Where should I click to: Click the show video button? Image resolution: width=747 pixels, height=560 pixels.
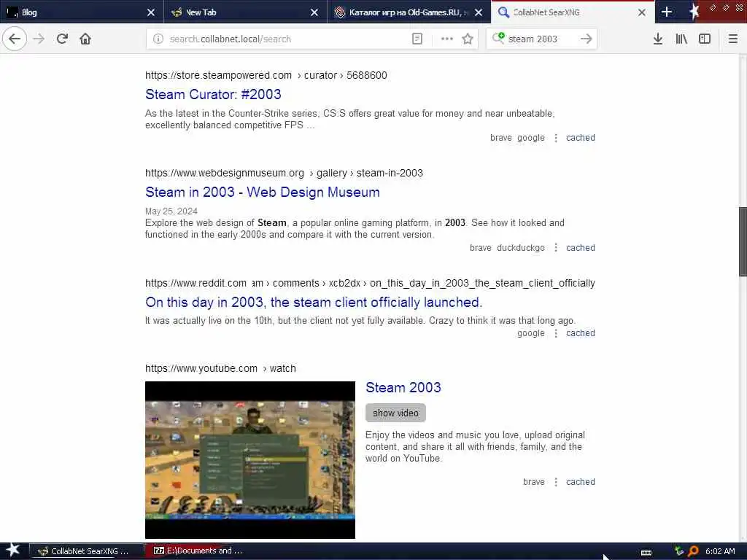(x=395, y=413)
